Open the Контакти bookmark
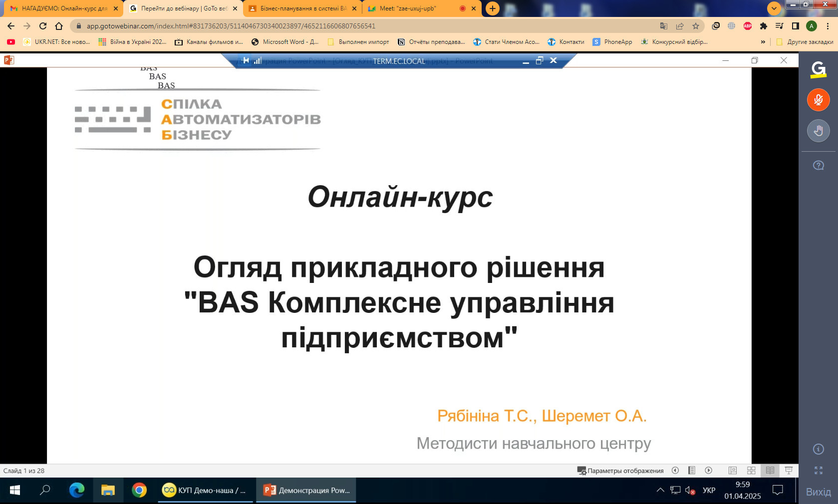Image resolution: width=838 pixels, height=504 pixels. (x=566, y=42)
